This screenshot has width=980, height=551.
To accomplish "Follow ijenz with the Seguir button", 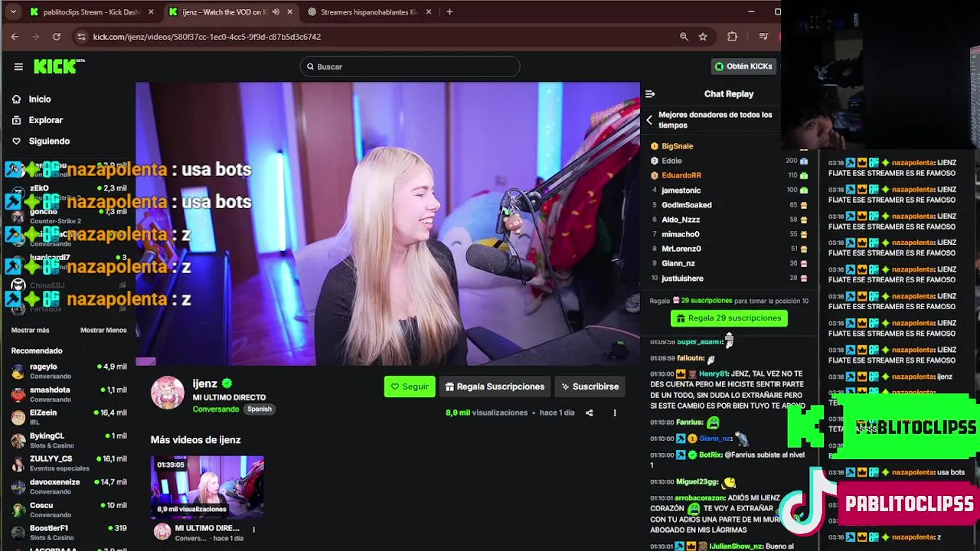I will [x=410, y=386].
